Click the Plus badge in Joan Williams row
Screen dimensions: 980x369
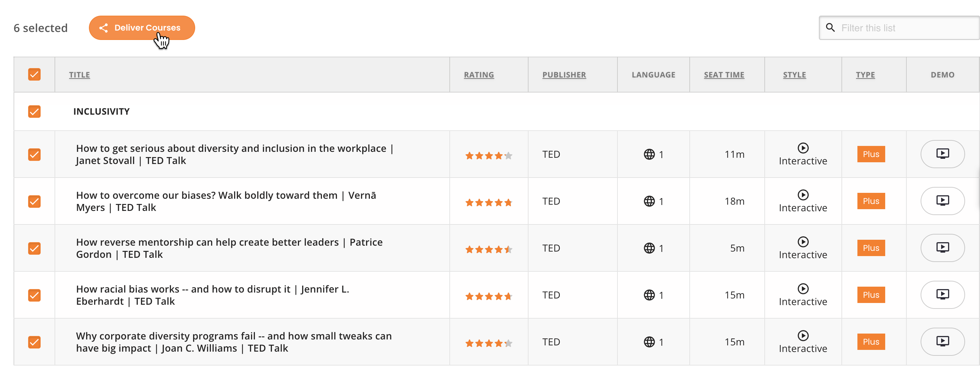(x=871, y=342)
